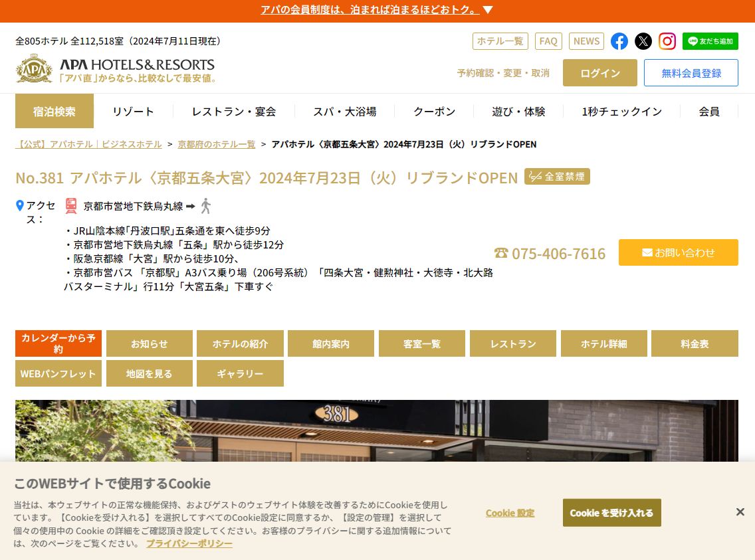Open the NEWS button
This screenshot has height=560, width=755.
click(586, 41)
